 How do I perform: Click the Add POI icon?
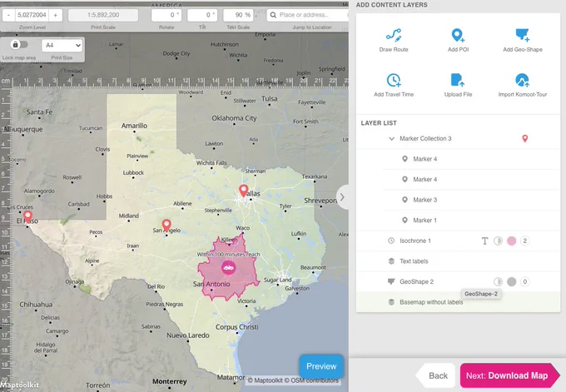click(x=458, y=35)
